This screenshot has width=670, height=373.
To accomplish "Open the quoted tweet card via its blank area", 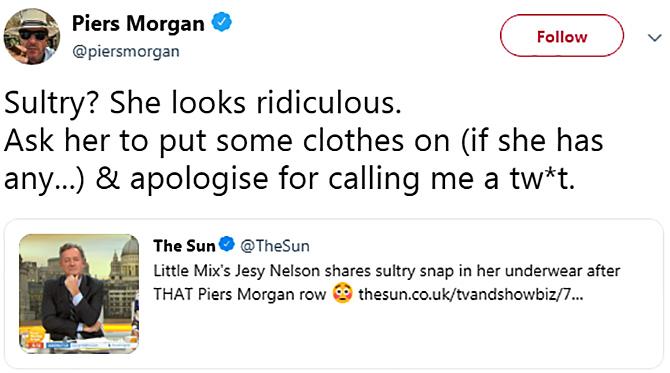I will coord(402,335).
